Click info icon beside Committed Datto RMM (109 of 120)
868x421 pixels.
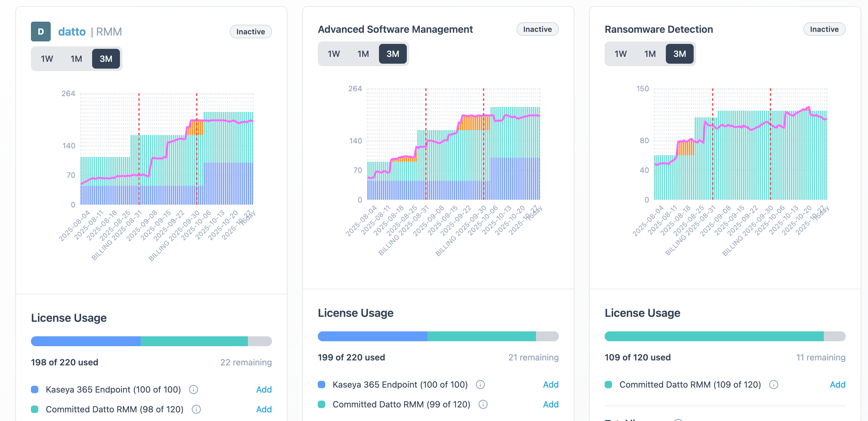[774, 384]
